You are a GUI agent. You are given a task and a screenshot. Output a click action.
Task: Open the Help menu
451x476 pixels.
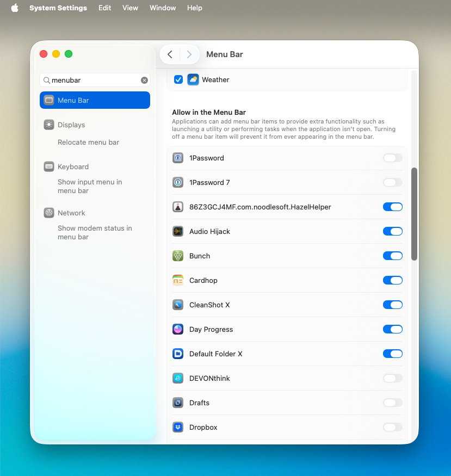click(x=195, y=8)
